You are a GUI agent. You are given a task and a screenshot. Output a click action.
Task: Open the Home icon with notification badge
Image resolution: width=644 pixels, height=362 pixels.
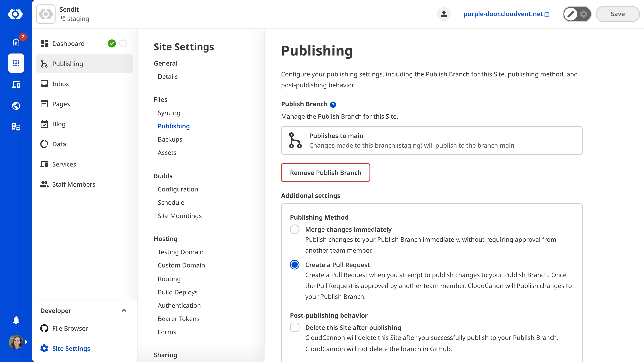click(16, 42)
